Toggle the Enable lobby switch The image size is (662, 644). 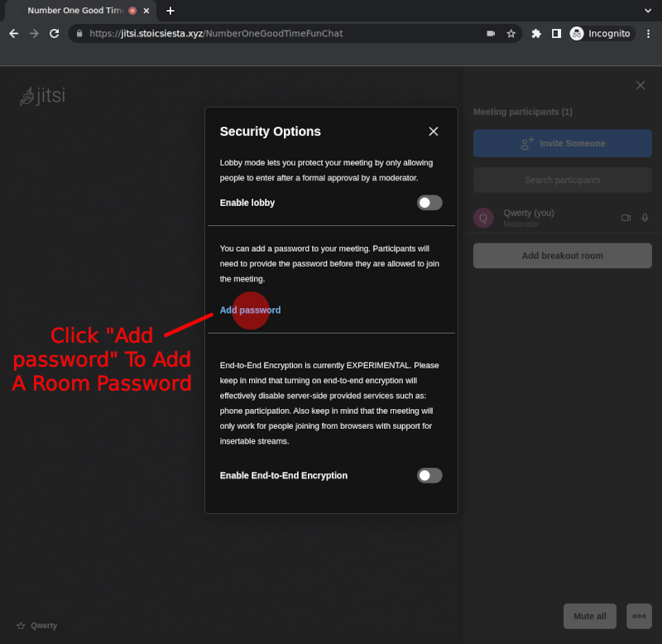point(429,203)
